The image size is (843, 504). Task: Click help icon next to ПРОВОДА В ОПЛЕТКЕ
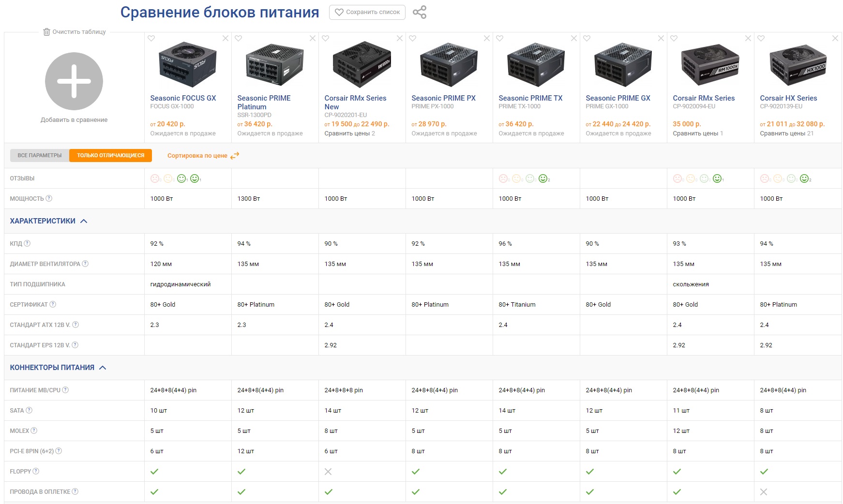[75, 491]
